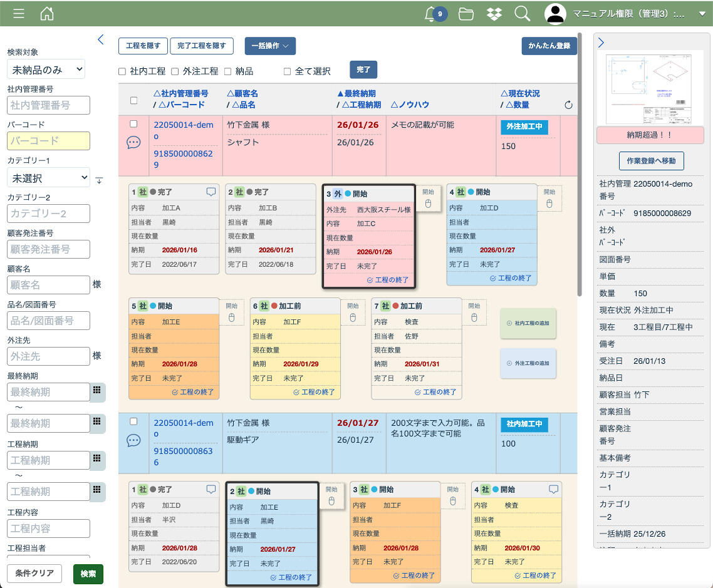Open the hamburger menu icon

19,14
